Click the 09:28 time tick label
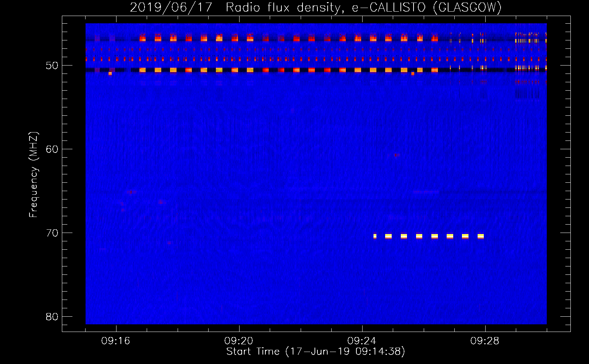This screenshot has height=364, width=589. coord(485,341)
